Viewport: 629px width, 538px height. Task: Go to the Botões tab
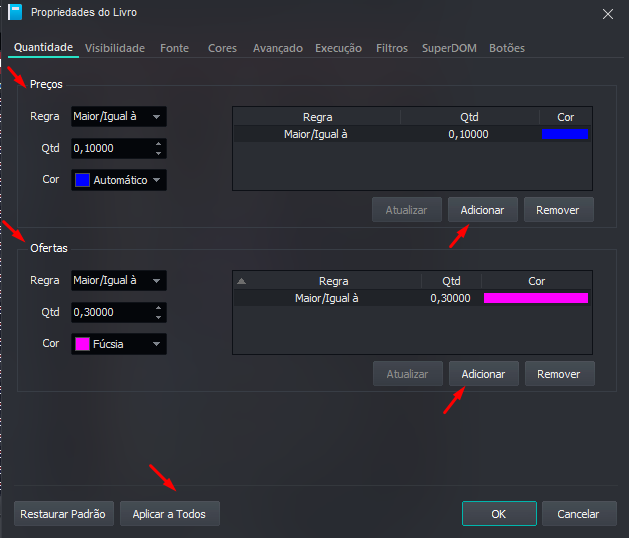pos(507,48)
